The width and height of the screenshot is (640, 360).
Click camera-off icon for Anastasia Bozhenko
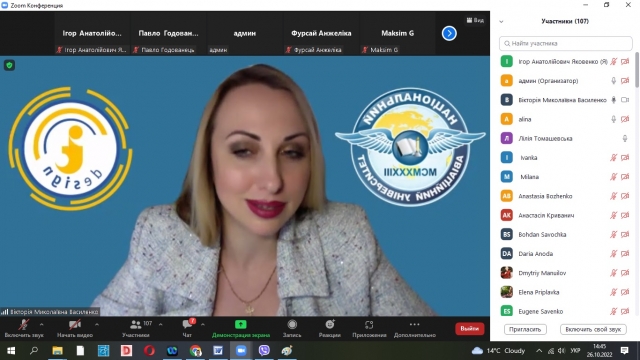tap(625, 196)
